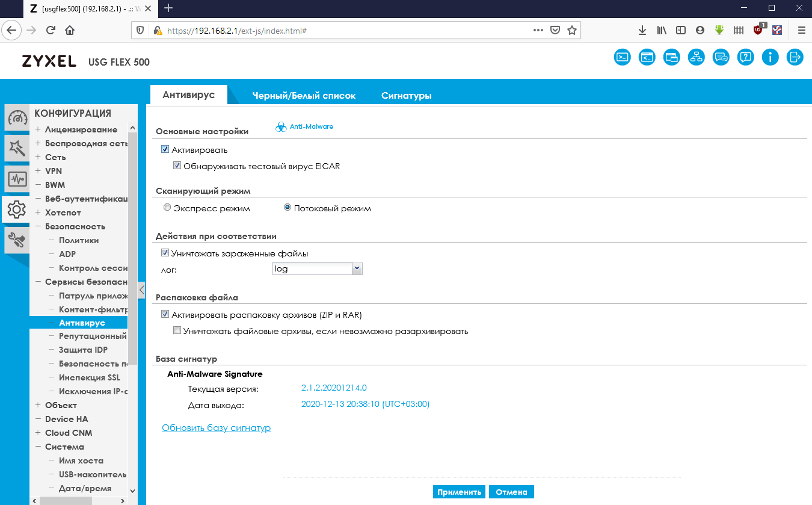This screenshot has height=505, width=812.
Task: Open the About info icon
Action: (770, 57)
